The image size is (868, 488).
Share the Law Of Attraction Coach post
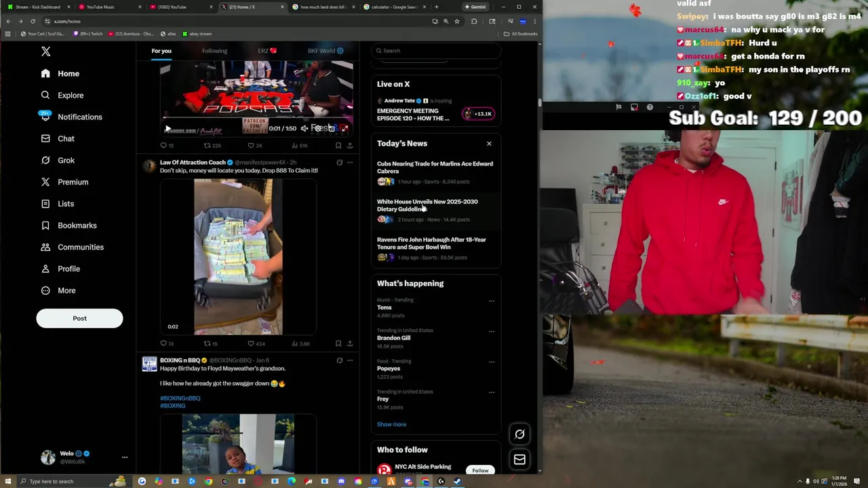(350, 344)
